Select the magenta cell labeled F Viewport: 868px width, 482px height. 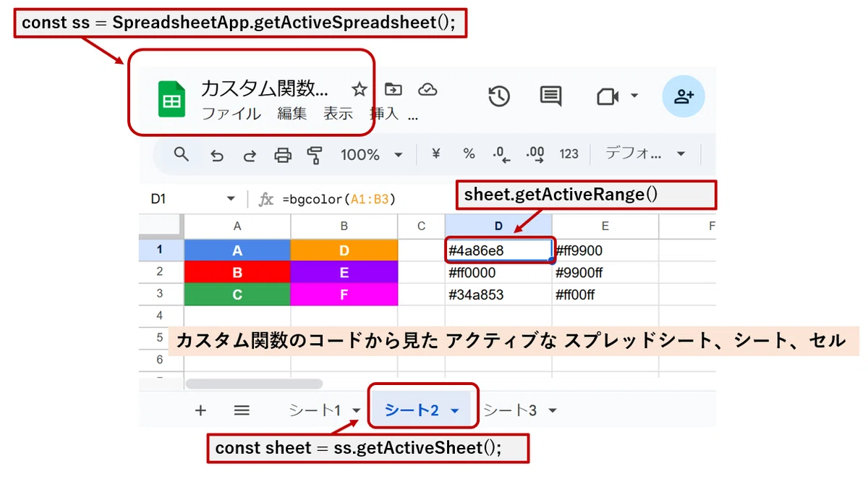coord(344,295)
